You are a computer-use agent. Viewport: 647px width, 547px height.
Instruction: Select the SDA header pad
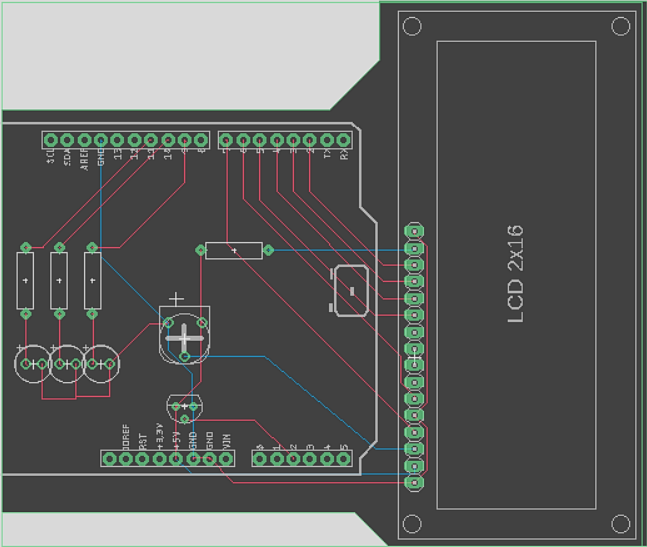point(67,140)
